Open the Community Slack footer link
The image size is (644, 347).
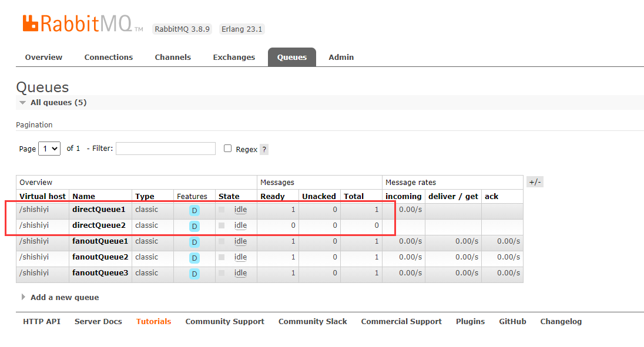pos(313,322)
